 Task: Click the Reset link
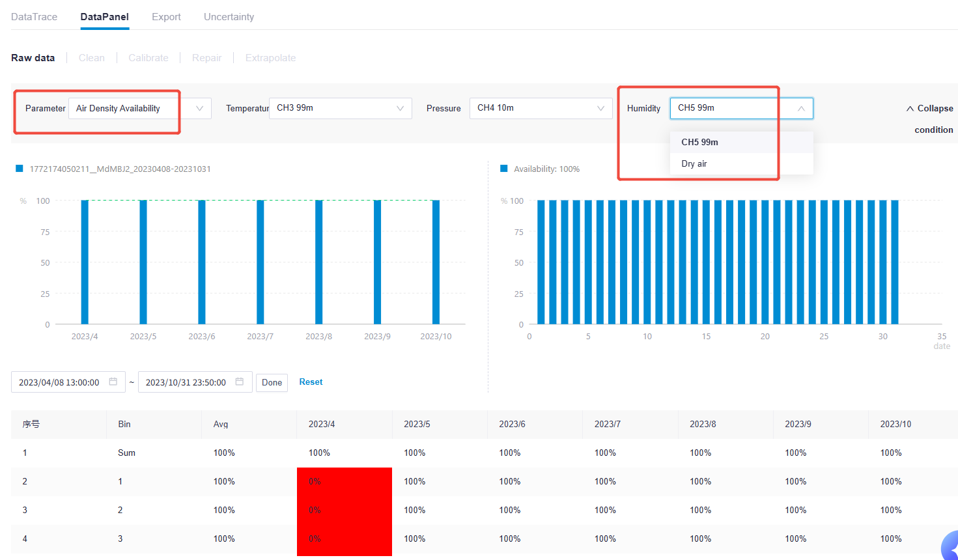[311, 382]
